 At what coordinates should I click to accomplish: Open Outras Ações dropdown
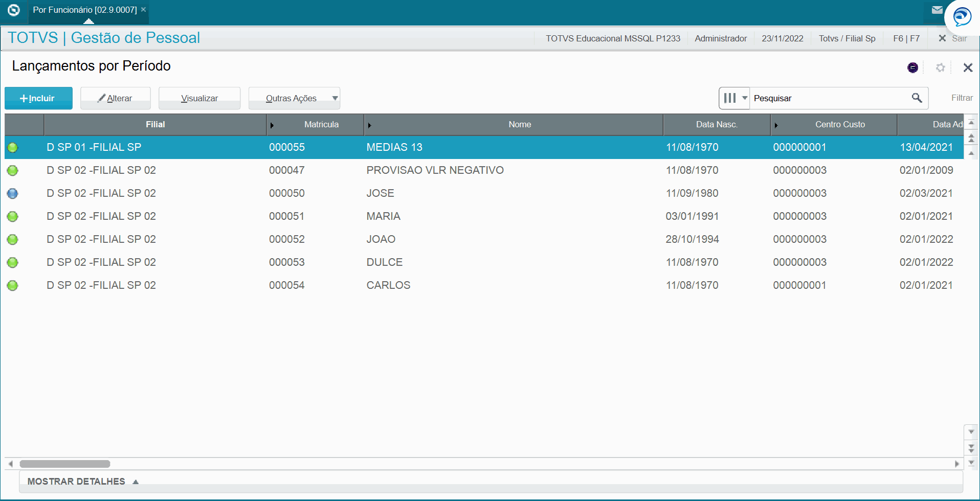coord(295,98)
